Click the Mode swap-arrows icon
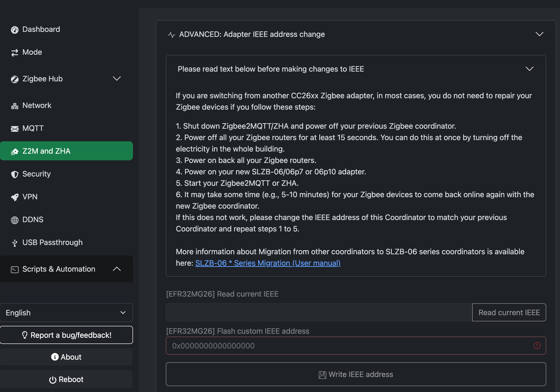560x392 pixels. click(x=15, y=52)
